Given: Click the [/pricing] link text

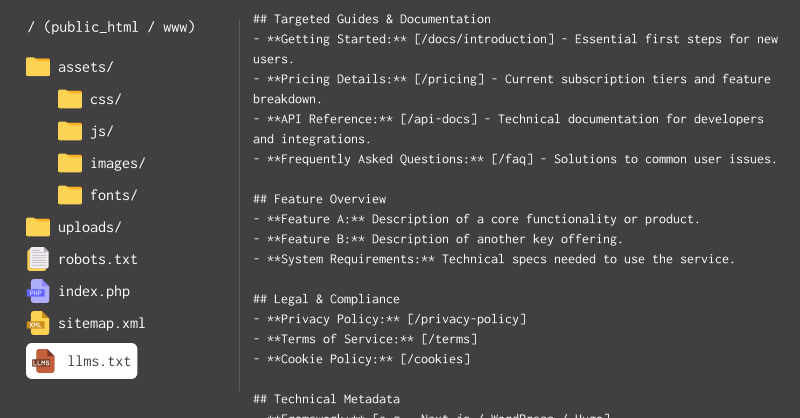Looking at the screenshot, I should [x=461, y=79].
